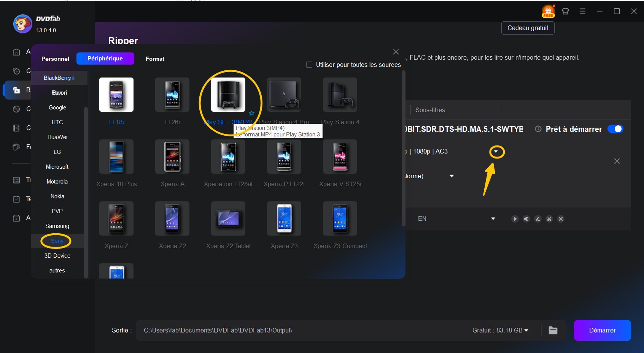Open the video edit pencil icon

pyautogui.click(x=537, y=219)
